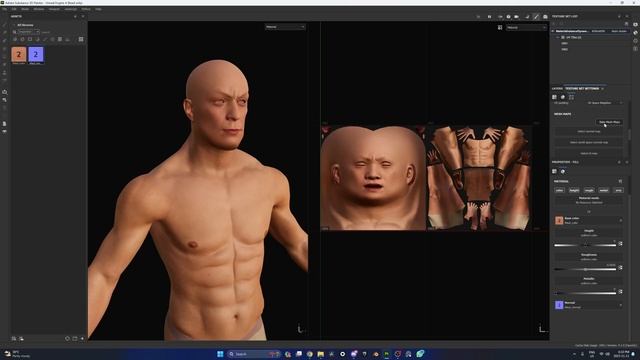This screenshot has width=640, height=360.
Task: Click the Normal map thumbnail in Properties
Action: 559,305
